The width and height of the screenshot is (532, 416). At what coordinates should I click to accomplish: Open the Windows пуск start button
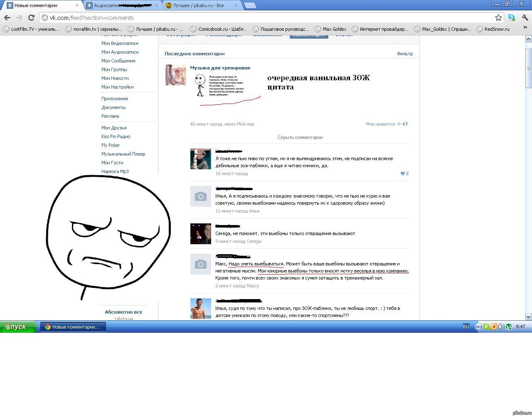point(18,327)
